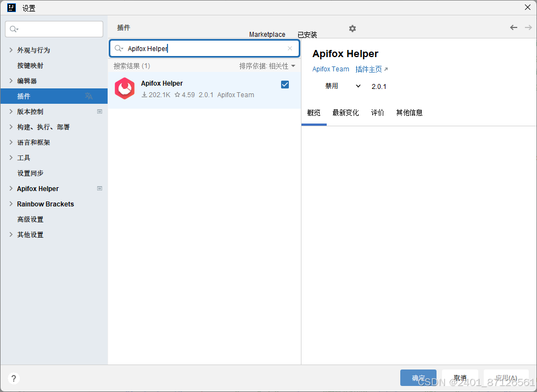The width and height of the screenshot is (537, 392).
Task: Click the 2.0.1 version in details
Action: pyautogui.click(x=379, y=87)
